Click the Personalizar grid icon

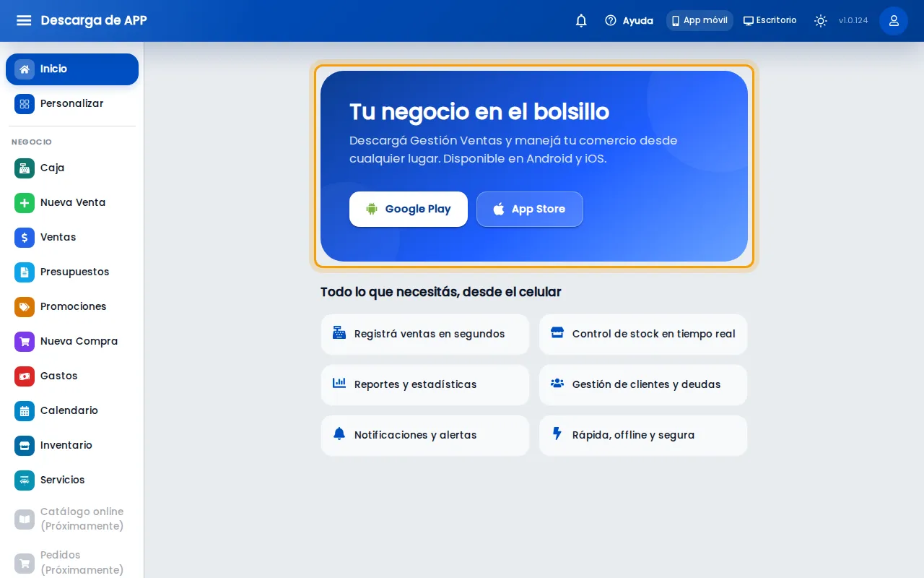click(25, 104)
